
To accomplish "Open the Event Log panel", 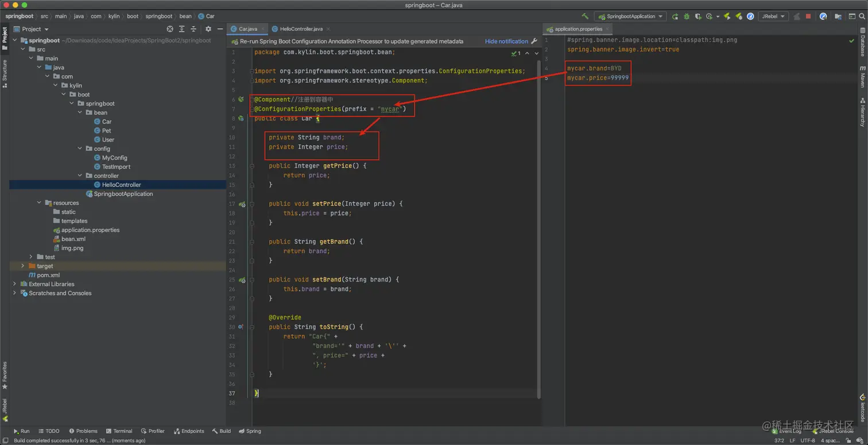I will [x=786, y=431].
